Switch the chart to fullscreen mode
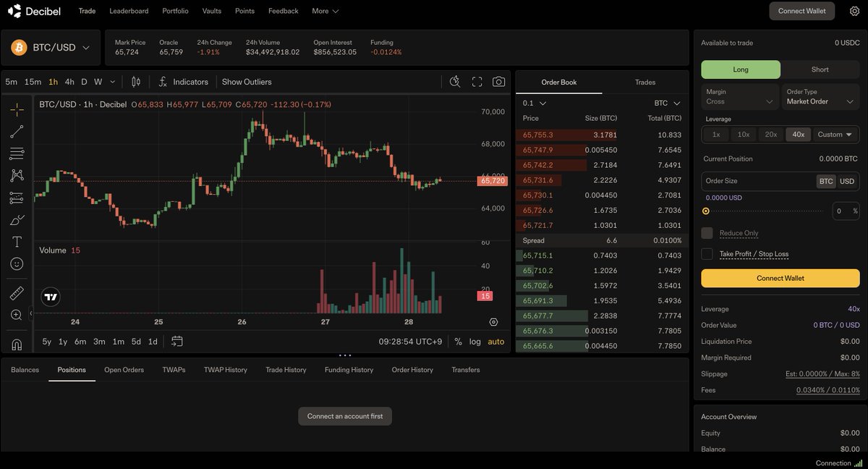Screen dimensions: 868x469 pyautogui.click(x=477, y=82)
